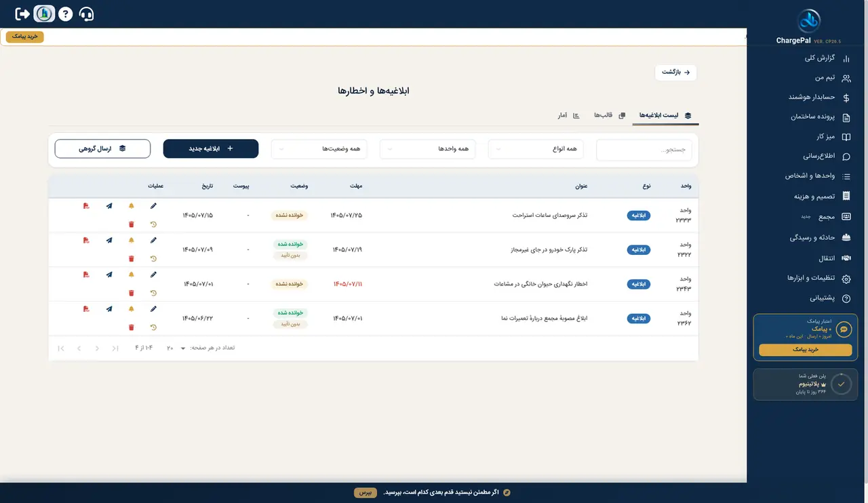
Task: Click the بازگشت back button
Action: (676, 72)
